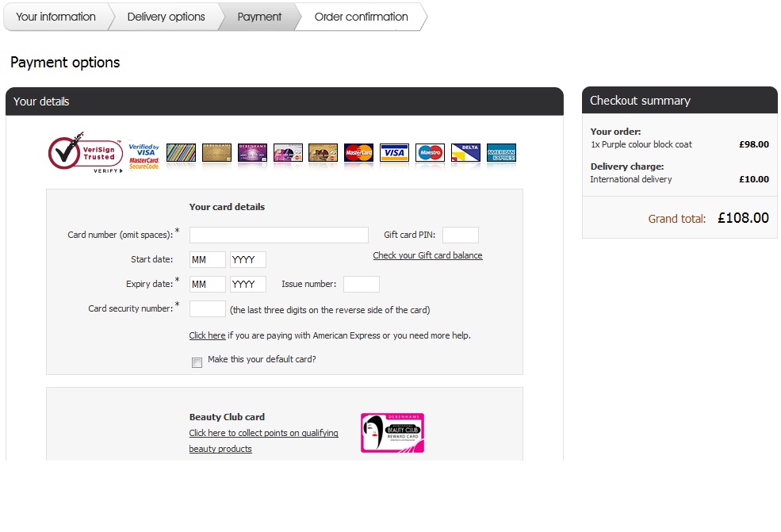Select the American Express card icon
This screenshot has width=781, height=532.
(x=501, y=153)
